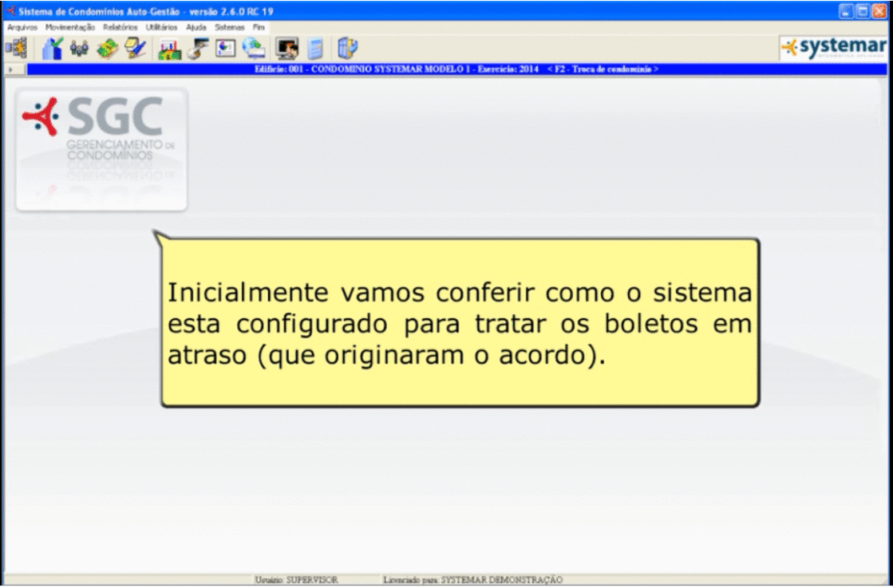893x588 pixels.
Task: Click the hand holding card toolbar icon
Action: (x=198, y=49)
